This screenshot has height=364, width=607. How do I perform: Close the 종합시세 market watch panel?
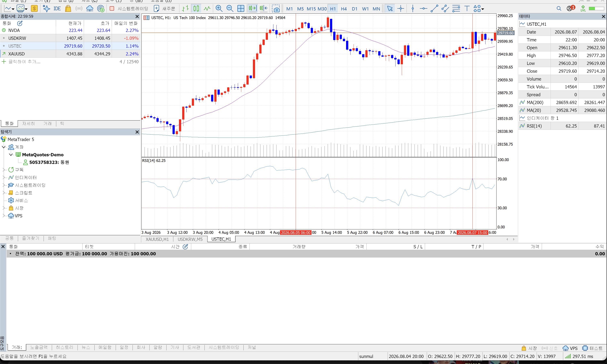pyautogui.click(x=137, y=16)
